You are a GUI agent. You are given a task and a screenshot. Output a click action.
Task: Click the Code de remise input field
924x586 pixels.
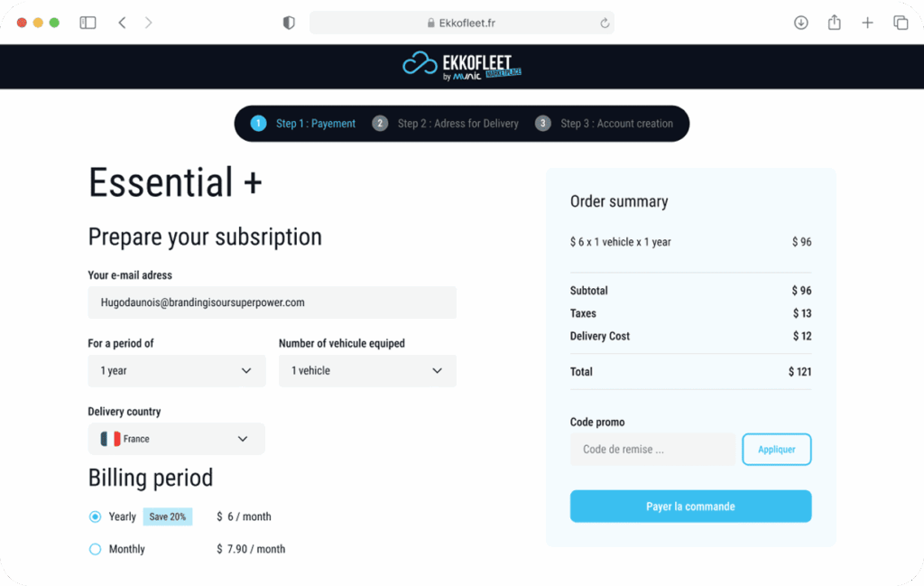tap(652, 450)
